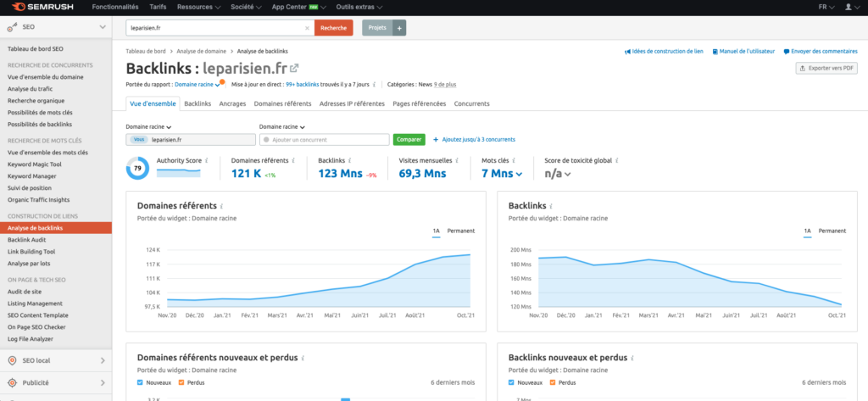This screenshot has height=401, width=868.
Task: Select 1A range in Domaines référents chart
Action: [x=437, y=231]
